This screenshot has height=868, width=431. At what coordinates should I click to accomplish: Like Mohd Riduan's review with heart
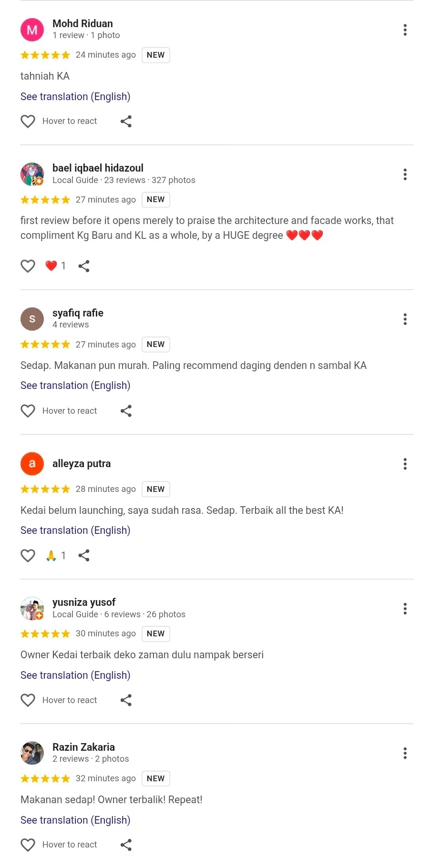(28, 122)
